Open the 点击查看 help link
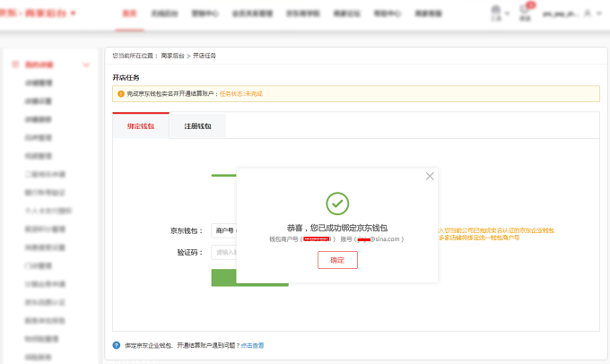The image size is (610, 364). click(252, 345)
